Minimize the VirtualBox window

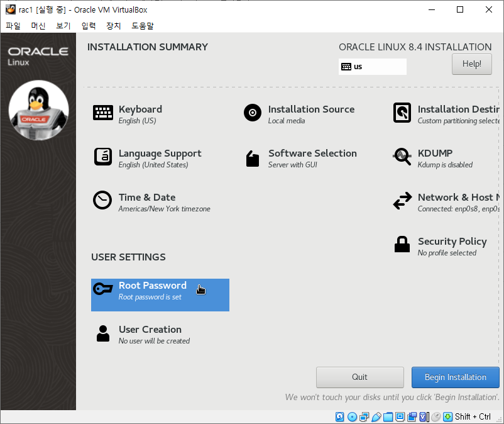[432, 9]
